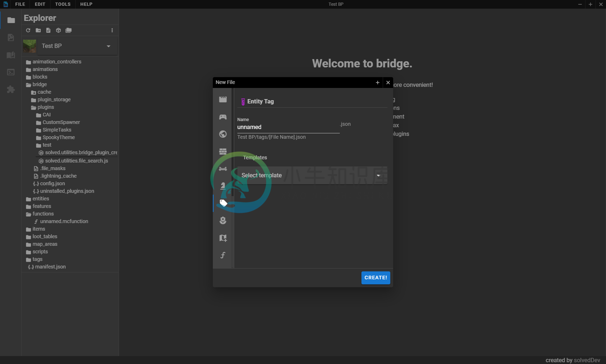
Task: Select the block bricks file type
Action: point(223,151)
